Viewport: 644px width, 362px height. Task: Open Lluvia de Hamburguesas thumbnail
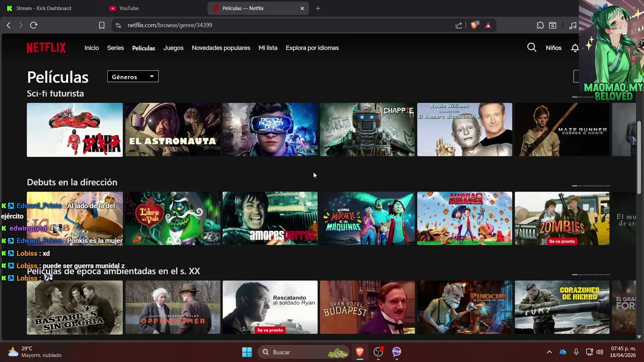[x=464, y=218]
